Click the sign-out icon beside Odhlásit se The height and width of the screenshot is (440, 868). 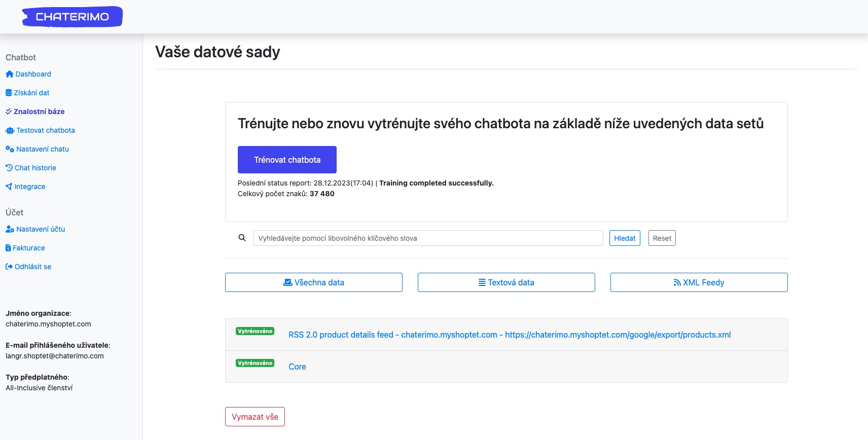point(9,267)
